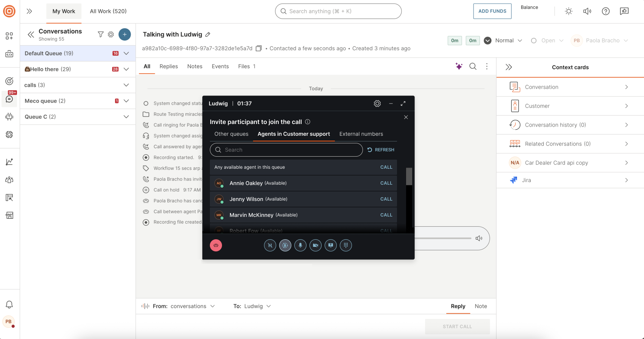Viewport: 644px width, 339px height.
Task: Refresh the agents list
Action: pos(381,150)
